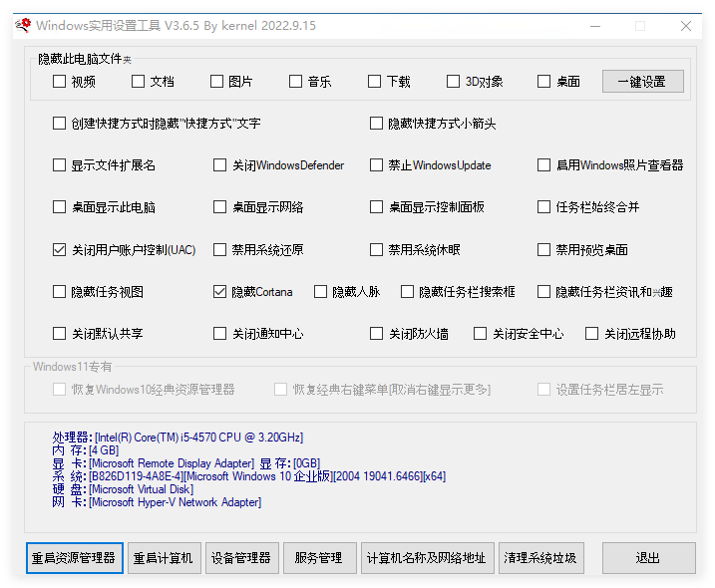Tick 关闭WindowsDefender checkbox
Viewport: 715px width, 588px height.
(219, 165)
